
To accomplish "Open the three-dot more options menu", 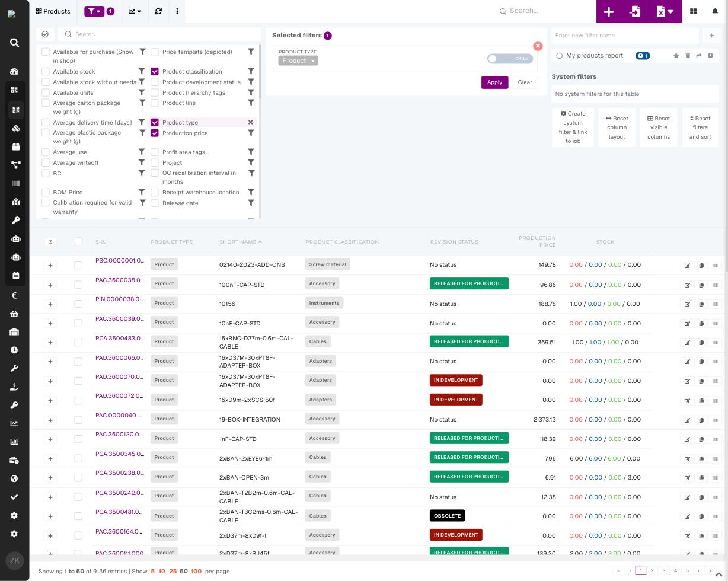I will click(177, 11).
